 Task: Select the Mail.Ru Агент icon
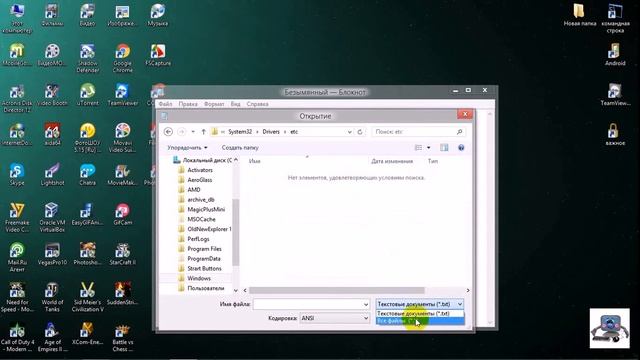click(x=17, y=257)
